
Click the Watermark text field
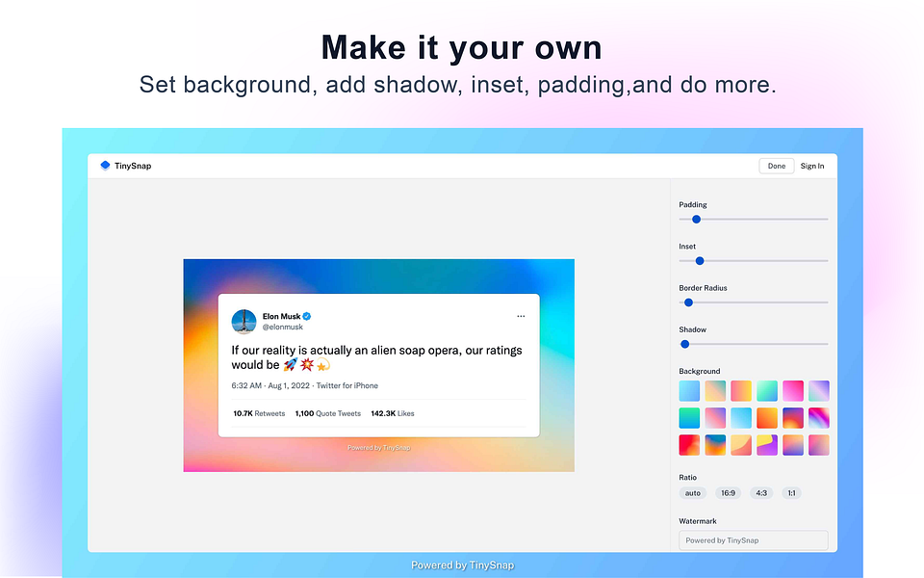753,540
